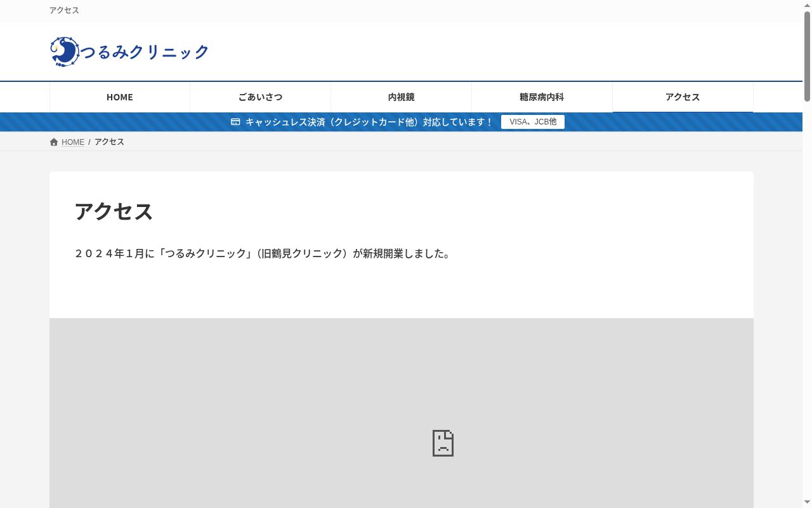Follow the HOME breadcrumb link
This screenshot has height=508, width=812.
point(73,142)
